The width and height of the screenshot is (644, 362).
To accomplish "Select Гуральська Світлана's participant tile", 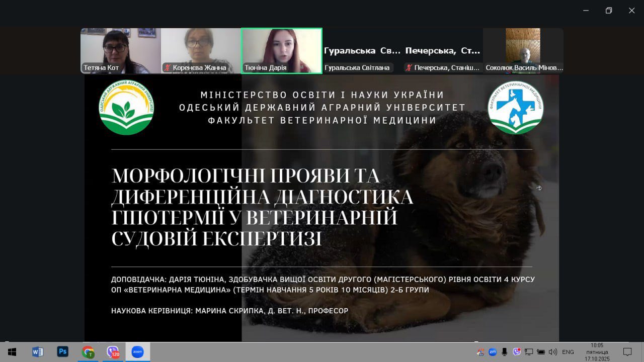I will tap(362, 51).
